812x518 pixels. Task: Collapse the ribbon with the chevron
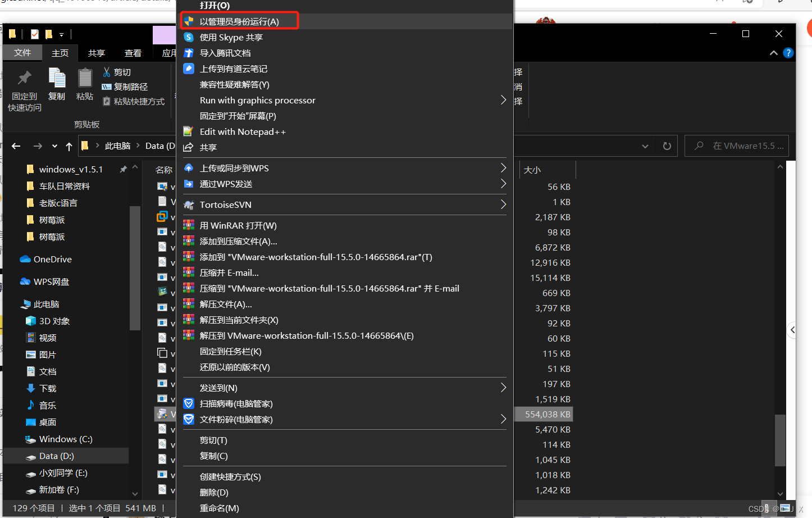pyautogui.click(x=774, y=53)
